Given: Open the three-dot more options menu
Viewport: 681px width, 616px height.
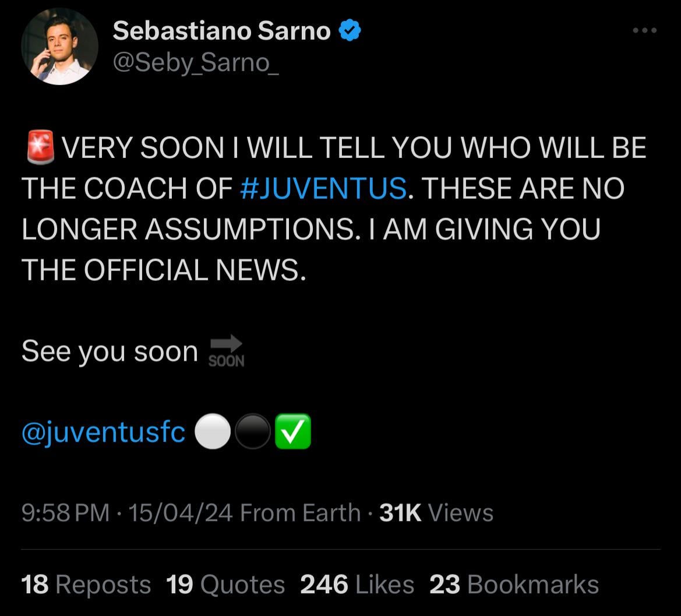Looking at the screenshot, I should point(644,30).
